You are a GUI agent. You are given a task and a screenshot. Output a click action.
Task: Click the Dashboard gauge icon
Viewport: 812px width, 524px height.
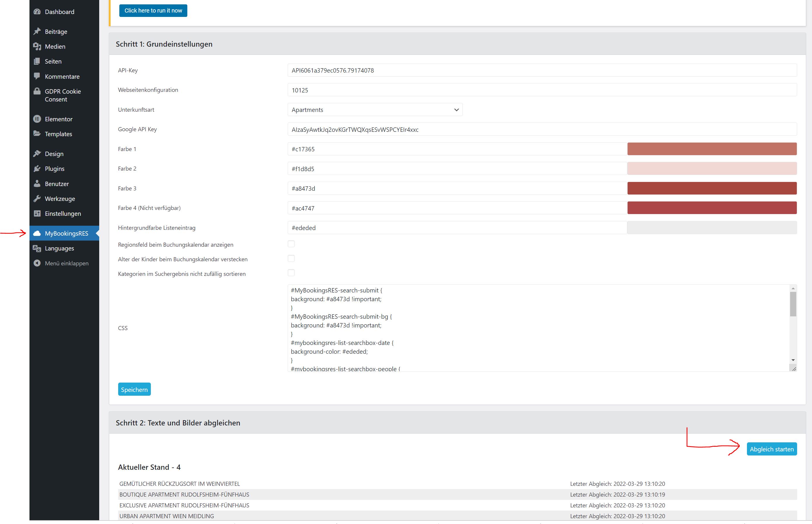pos(37,12)
